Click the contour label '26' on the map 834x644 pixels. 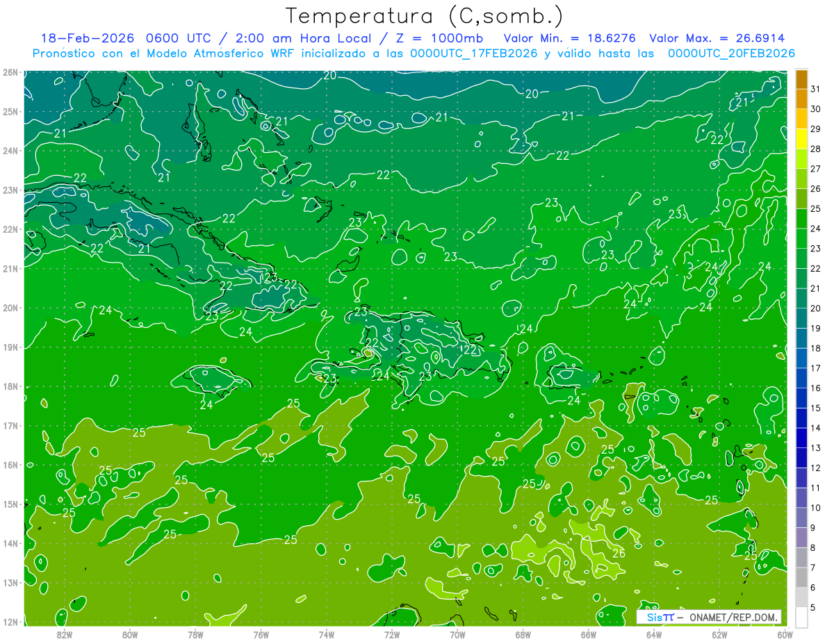pyautogui.click(x=619, y=554)
